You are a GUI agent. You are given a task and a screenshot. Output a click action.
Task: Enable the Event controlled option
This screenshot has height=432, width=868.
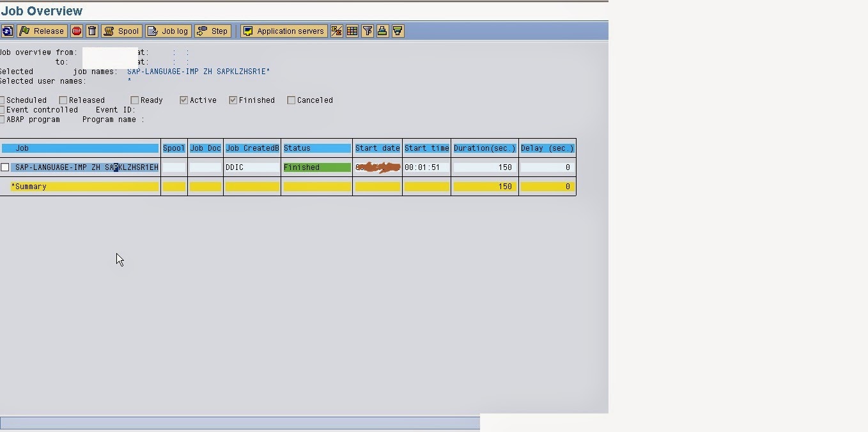[3, 109]
